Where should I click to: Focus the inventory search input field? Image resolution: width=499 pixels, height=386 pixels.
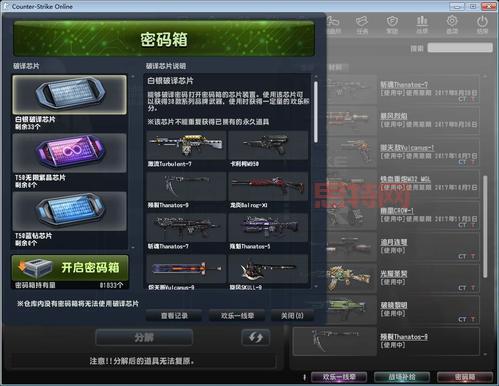(460, 48)
